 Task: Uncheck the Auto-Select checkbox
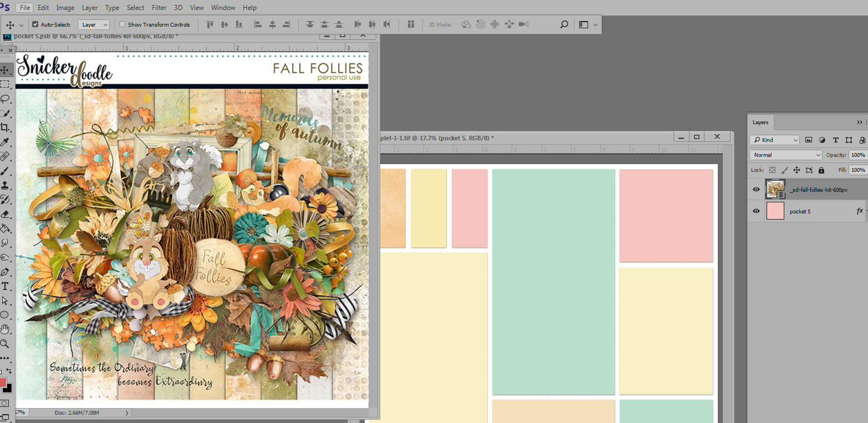(35, 24)
